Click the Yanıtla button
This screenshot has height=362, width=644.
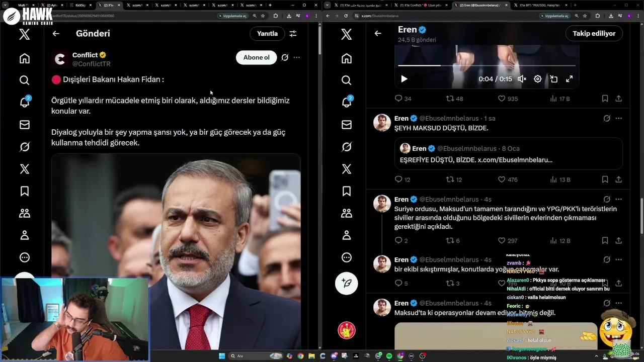[267, 34]
